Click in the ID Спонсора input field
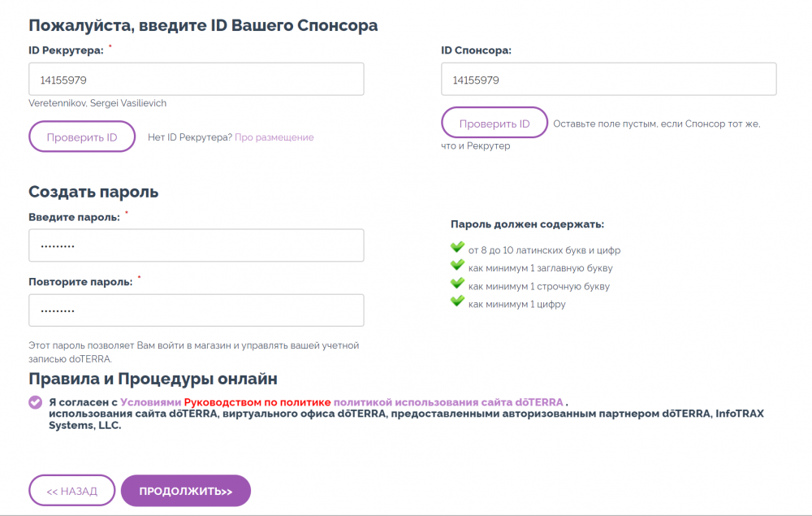The height and width of the screenshot is (516, 812). tap(608, 80)
